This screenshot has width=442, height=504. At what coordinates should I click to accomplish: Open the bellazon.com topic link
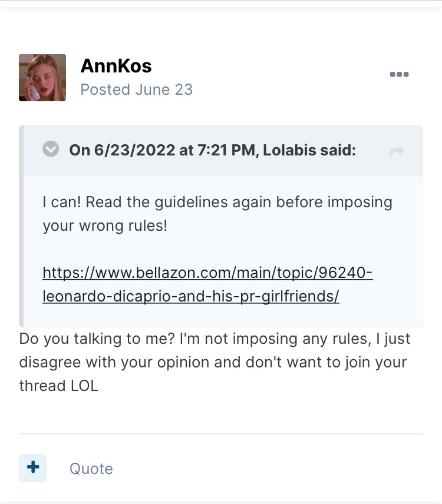click(207, 273)
